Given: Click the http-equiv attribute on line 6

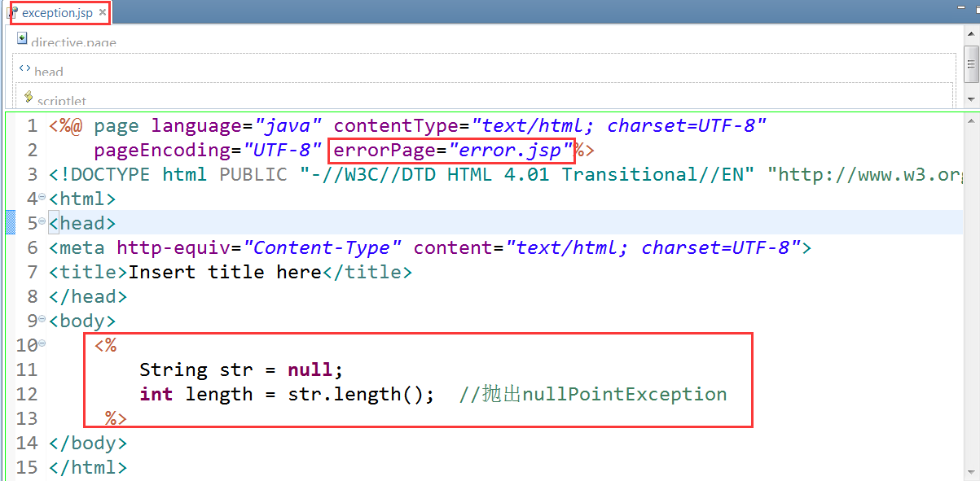Looking at the screenshot, I should tap(174, 248).
